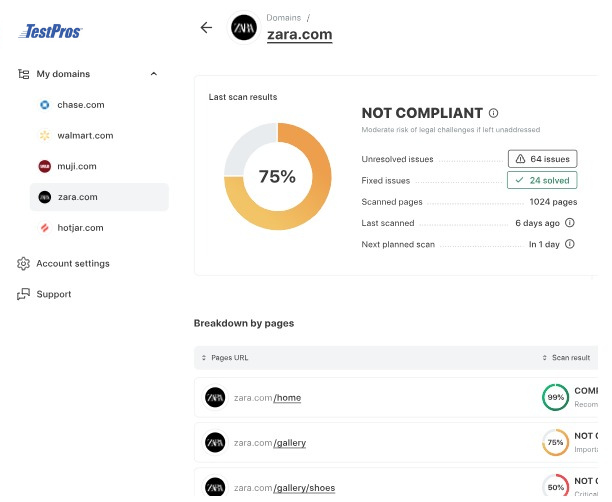Screen dimensions: 612x502
Task: Click the Breakdown by pages heading
Action: [x=244, y=323]
